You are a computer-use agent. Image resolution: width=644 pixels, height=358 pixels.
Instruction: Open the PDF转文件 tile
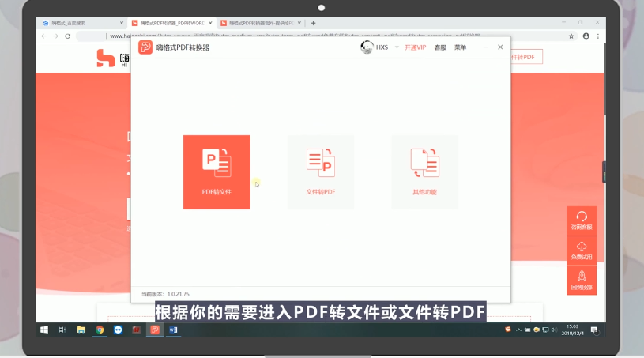217,172
